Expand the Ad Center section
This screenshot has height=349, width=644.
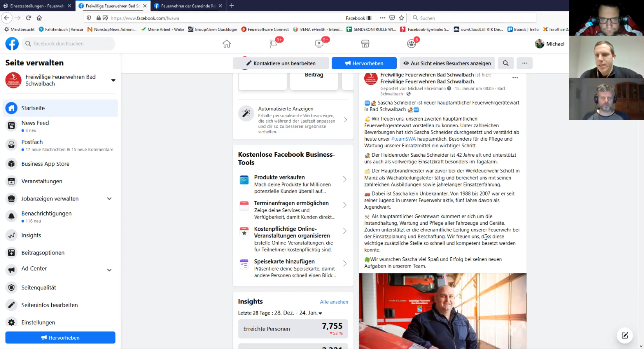[109, 270]
